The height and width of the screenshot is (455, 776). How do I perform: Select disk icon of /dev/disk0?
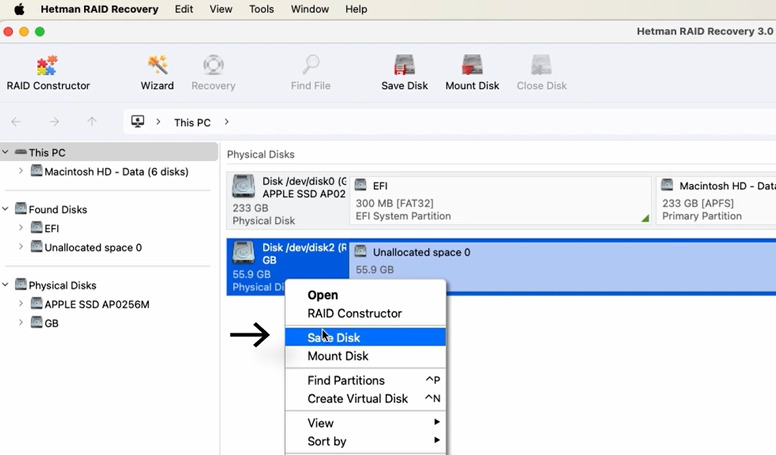tap(244, 187)
